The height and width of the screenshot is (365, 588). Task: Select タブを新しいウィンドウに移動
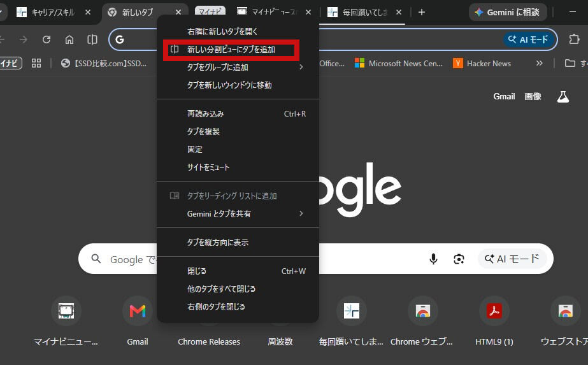(238, 85)
